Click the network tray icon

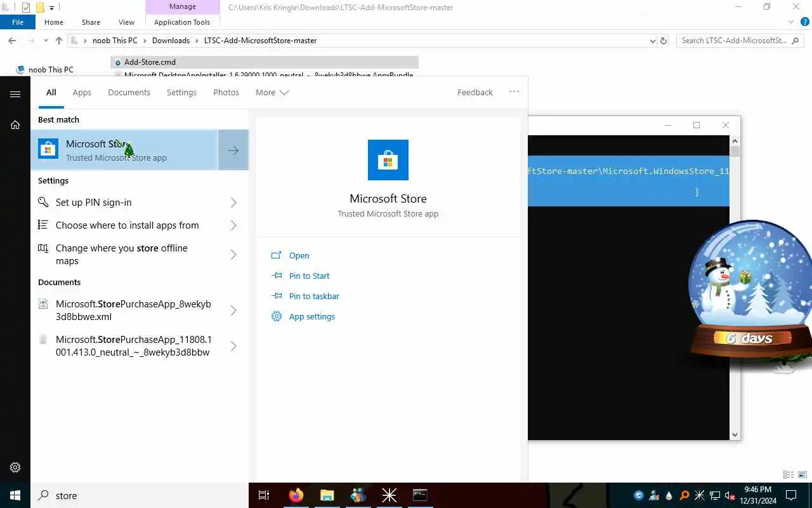click(x=714, y=495)
